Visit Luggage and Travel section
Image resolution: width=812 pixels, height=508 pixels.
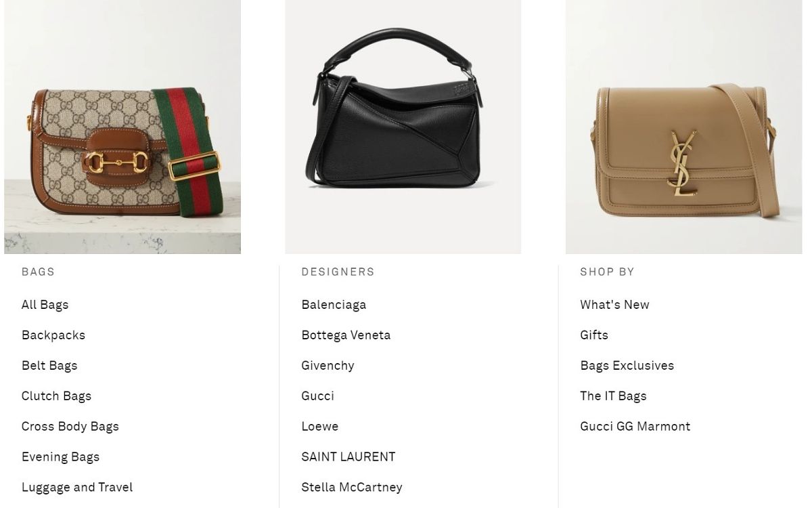click(77, 488)
